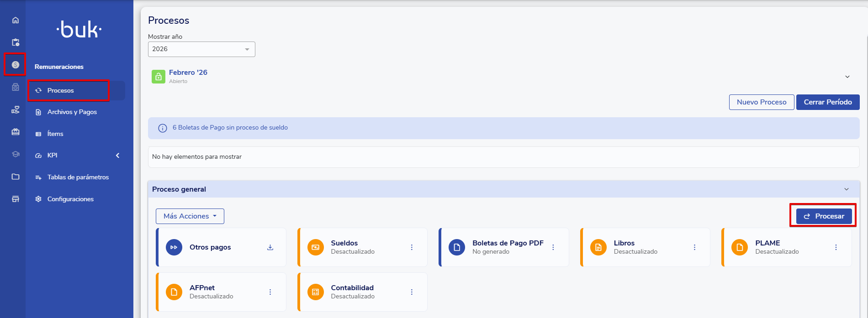Image resolution: width=868 pixels, height=318 pixels.
Task: Open the three-dot menu on Contabilidad card
Action: pos(412,292)
